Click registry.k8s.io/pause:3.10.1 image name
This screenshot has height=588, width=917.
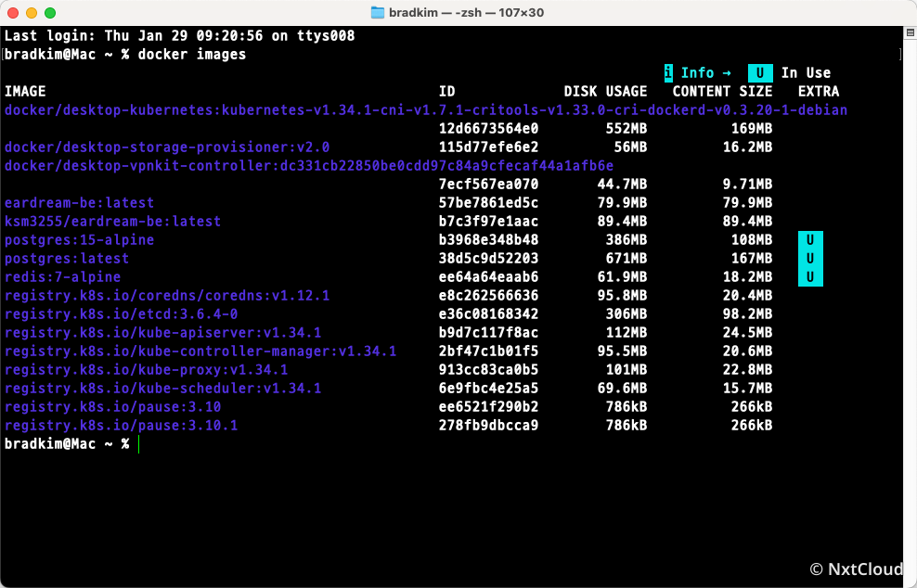(x=121, y=426)
